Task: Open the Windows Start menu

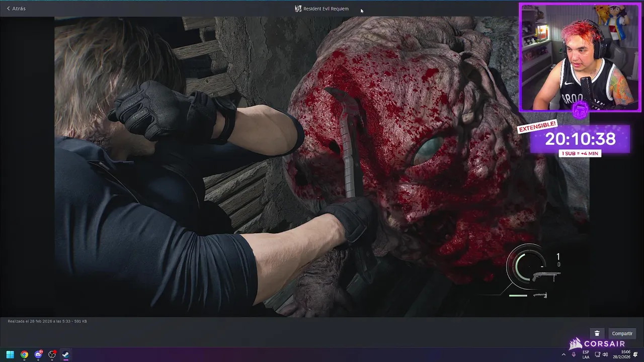Action: tap(10, 354)
